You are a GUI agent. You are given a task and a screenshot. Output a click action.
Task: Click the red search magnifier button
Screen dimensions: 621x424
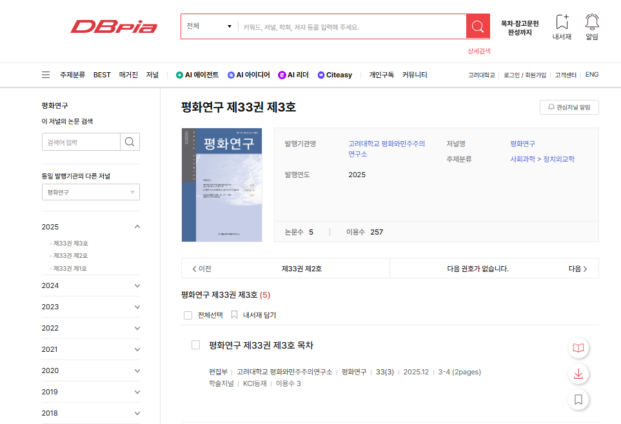tap(478, 27)
